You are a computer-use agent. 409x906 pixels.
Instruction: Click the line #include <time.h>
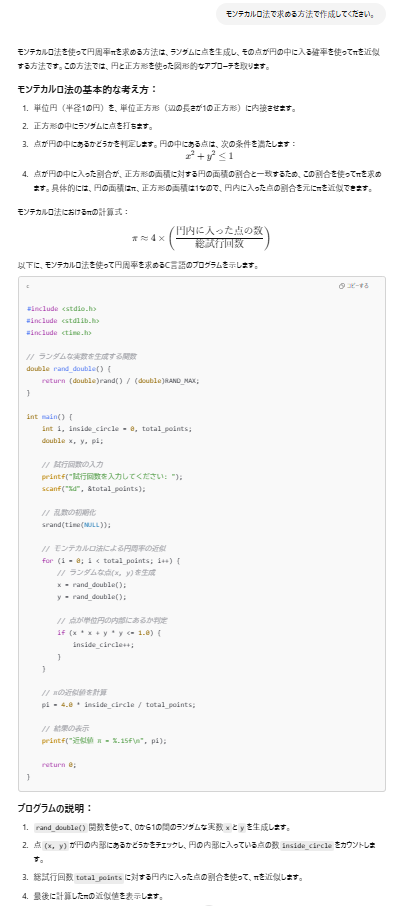click(59, 332)
